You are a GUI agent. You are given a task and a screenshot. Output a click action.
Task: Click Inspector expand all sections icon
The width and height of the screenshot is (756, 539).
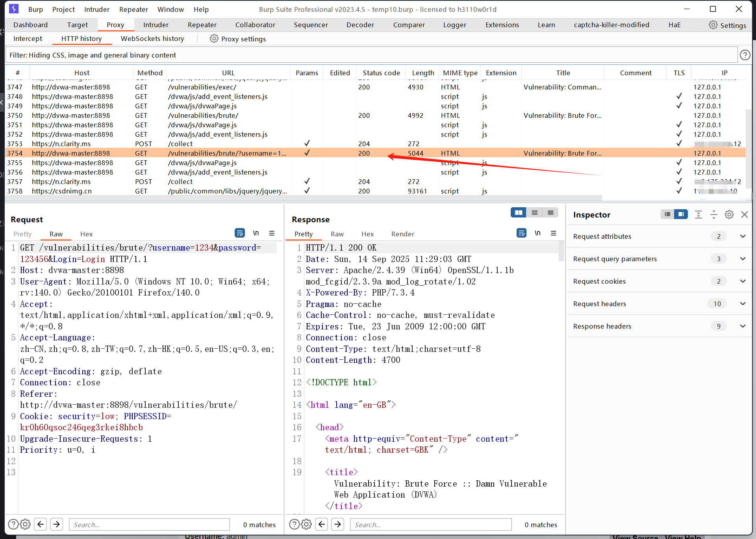(698, 214)
